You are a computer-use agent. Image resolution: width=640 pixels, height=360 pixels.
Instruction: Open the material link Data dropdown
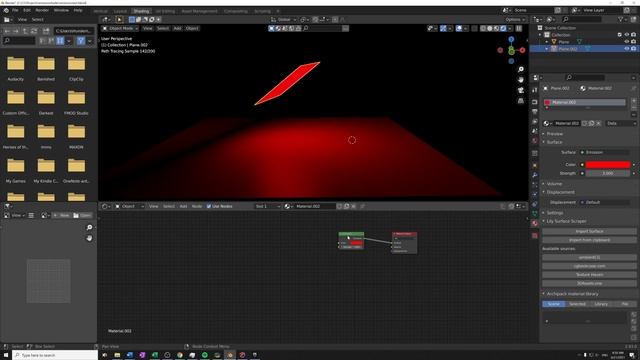(x=620, y=123)
